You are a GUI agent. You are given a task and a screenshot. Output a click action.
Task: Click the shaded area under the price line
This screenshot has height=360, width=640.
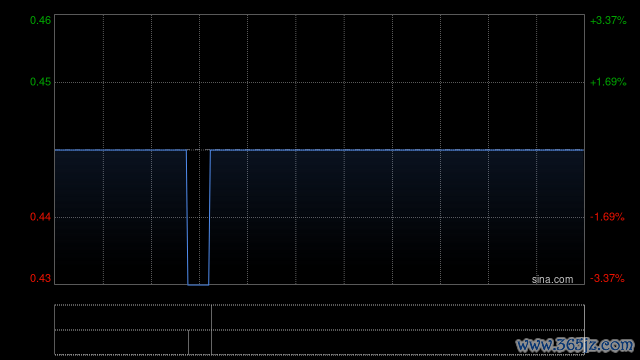(397, 217)
